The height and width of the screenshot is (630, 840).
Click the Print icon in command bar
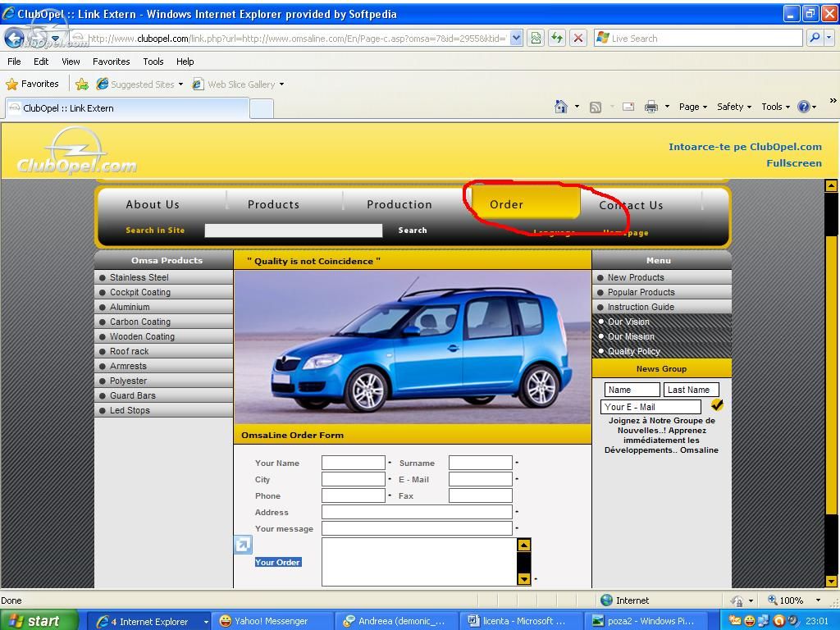coord(651,107)
